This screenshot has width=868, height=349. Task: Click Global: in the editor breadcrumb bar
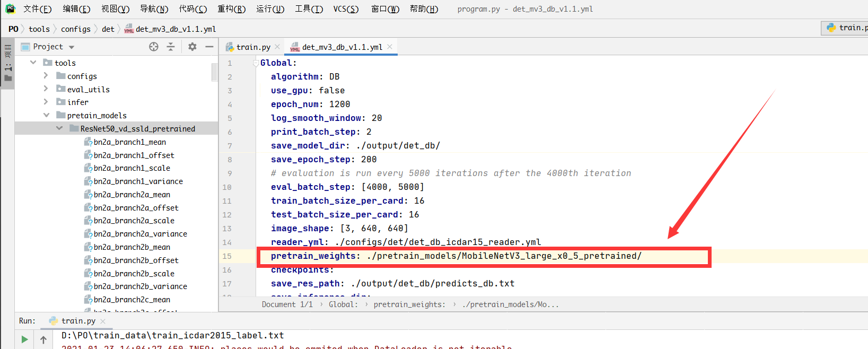click(343, 304)
